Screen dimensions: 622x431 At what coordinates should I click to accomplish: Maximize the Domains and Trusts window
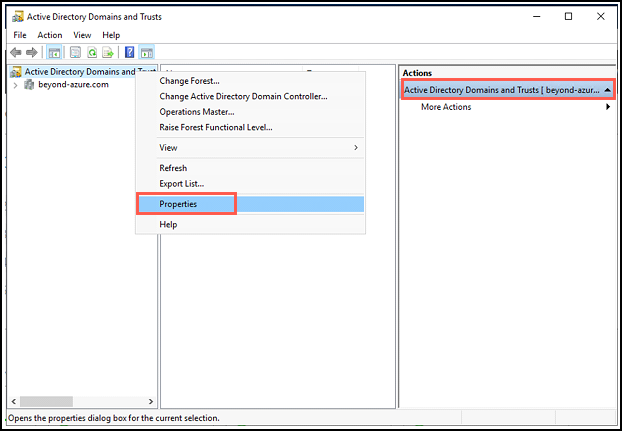point(568,17)
